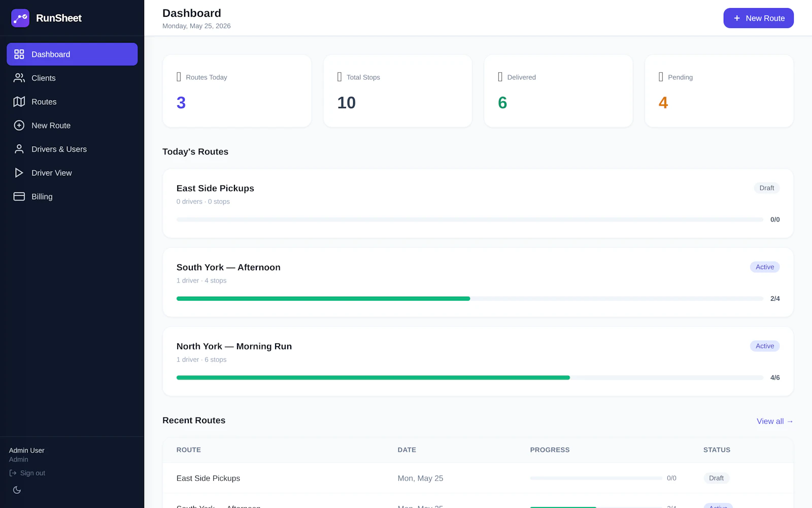Open Drivers & Users person icon

click(x=19, y=149)
